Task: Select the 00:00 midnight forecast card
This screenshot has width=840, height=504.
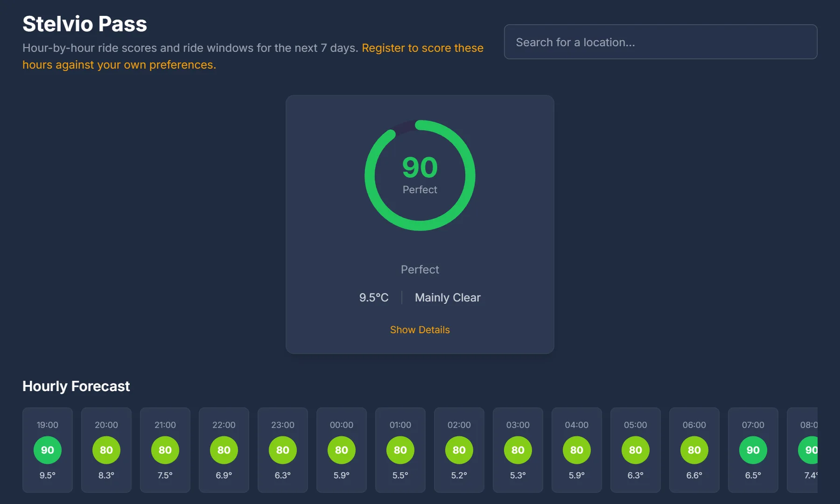Action: 342,450
